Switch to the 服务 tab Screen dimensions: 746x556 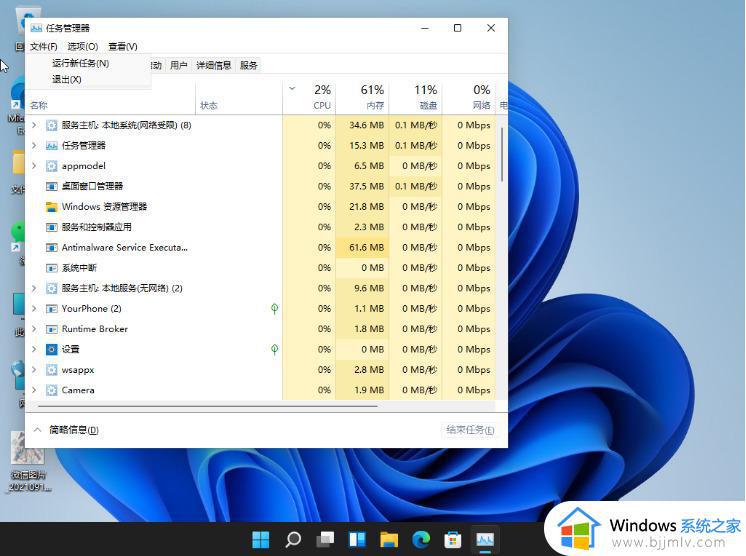pos(248,65)
